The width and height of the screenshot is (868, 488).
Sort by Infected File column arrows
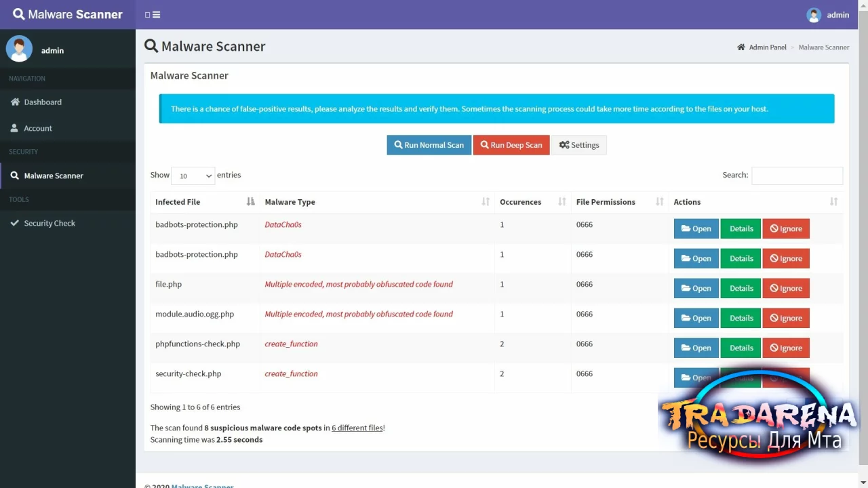250,202
